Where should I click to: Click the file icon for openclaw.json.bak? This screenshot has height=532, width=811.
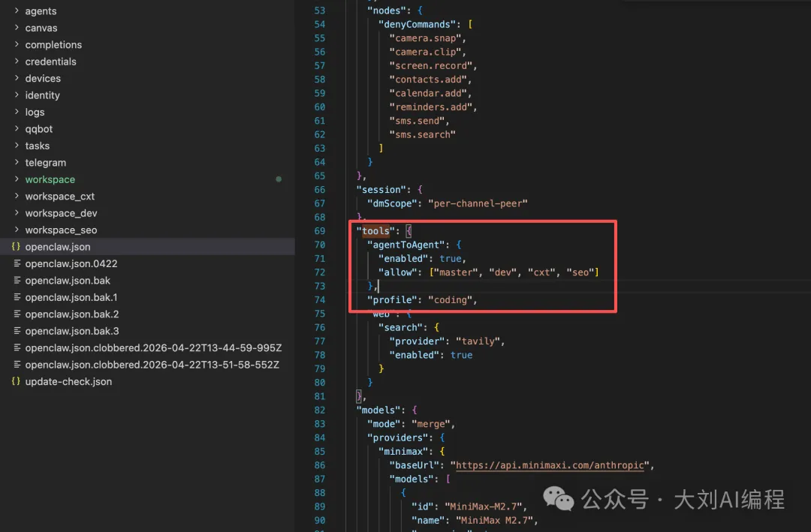(x=17, y=281)
